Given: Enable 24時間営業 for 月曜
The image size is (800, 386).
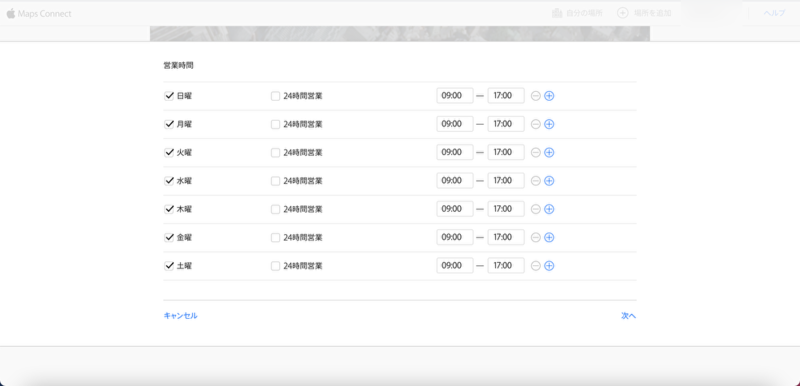Looking at the screenshot, I should click(276, 124).
